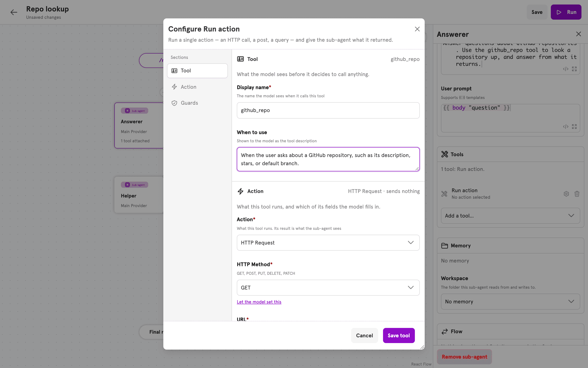The height and width of the screenshot is (368, 588).
Task: Toggle code view on the system prompt field
Action: point(566,69)
